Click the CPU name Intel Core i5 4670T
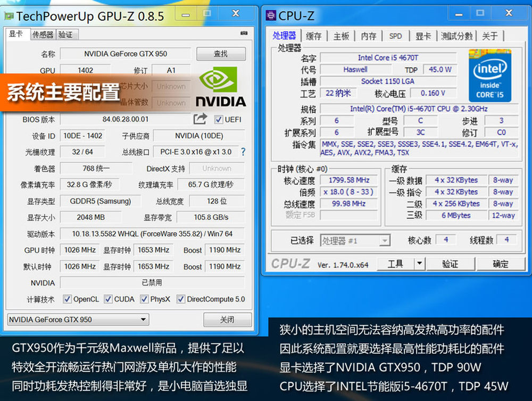This screenshot has height=401, width=532. 388,58
